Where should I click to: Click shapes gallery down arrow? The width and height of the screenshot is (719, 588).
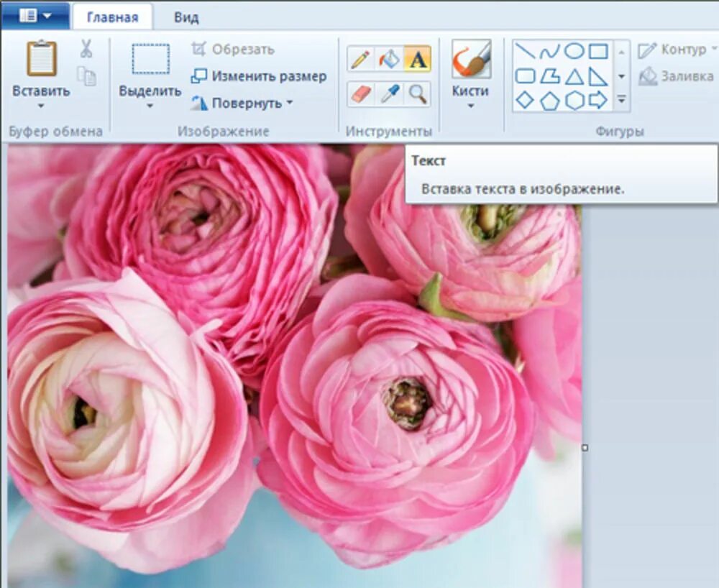click(x=621, y=75)
